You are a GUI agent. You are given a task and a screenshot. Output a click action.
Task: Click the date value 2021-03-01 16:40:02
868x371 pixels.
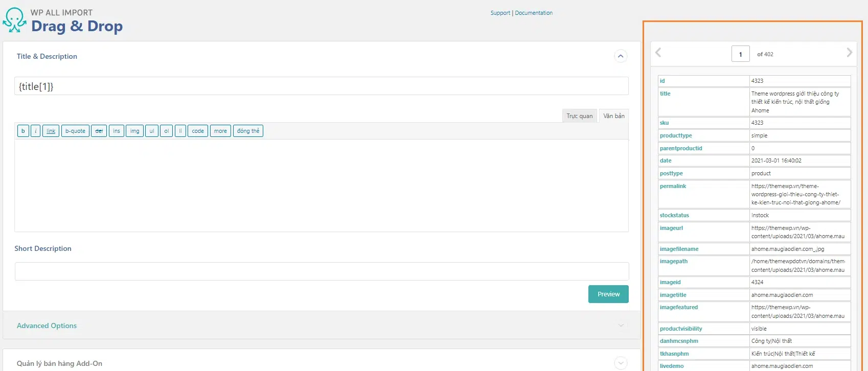pos(776,160)
